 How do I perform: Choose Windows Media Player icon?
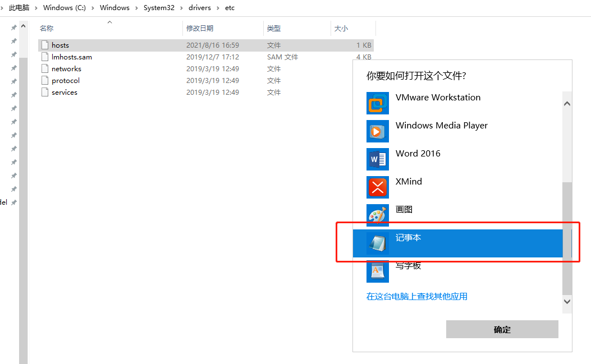coord(377,131)
